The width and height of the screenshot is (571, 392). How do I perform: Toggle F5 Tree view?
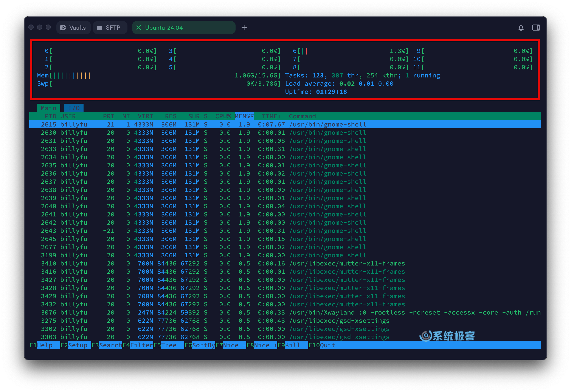[169, 345]
